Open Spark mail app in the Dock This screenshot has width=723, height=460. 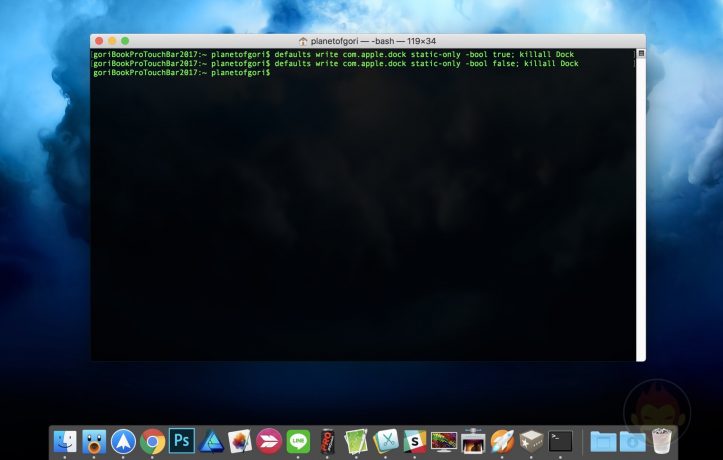click(123, 441)
